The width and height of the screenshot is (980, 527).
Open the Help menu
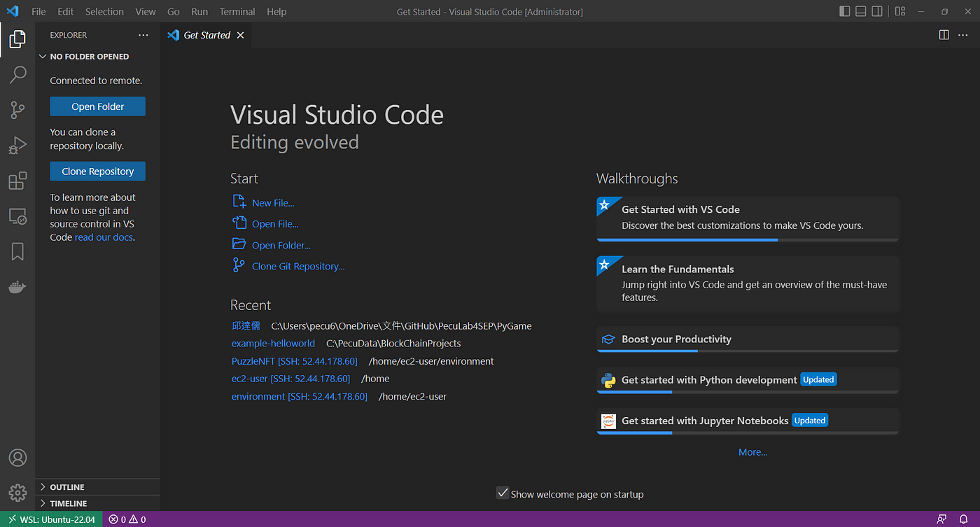pos(276,12)
